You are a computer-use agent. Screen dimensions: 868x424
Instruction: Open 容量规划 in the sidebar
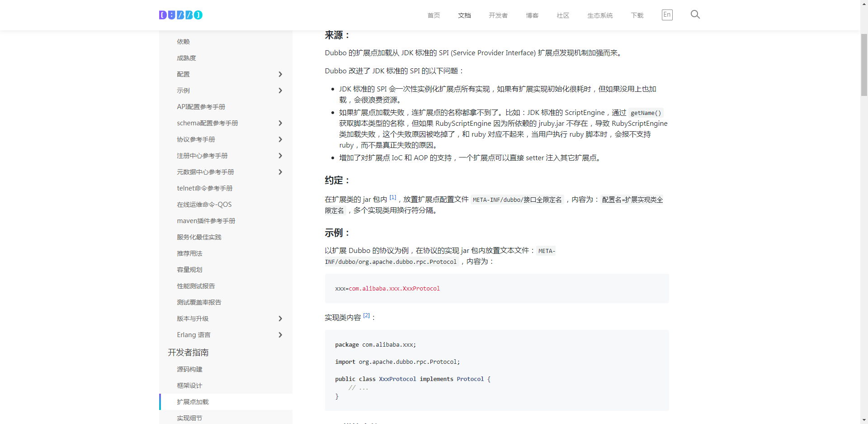[x=189, y=270]
